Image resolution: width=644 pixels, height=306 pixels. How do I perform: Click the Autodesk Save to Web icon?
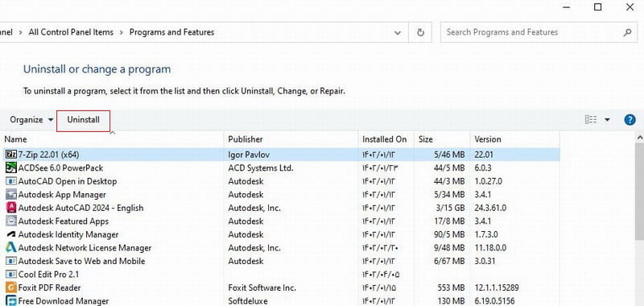[11, 261]
